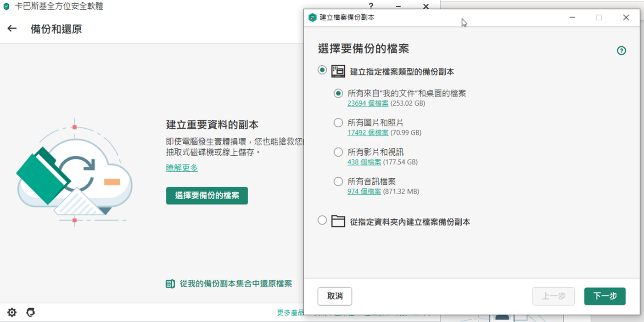Click the 瞭解更多 link
This screenshot has width=644, height=322.
tap(182, 168)
